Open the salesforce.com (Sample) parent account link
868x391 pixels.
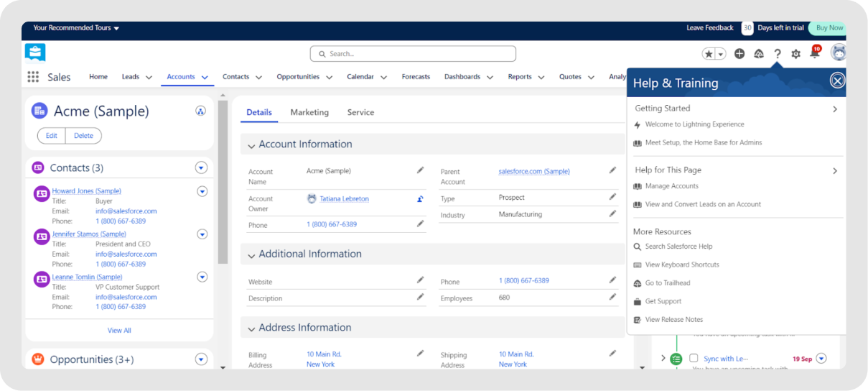(x=534, y=172)
